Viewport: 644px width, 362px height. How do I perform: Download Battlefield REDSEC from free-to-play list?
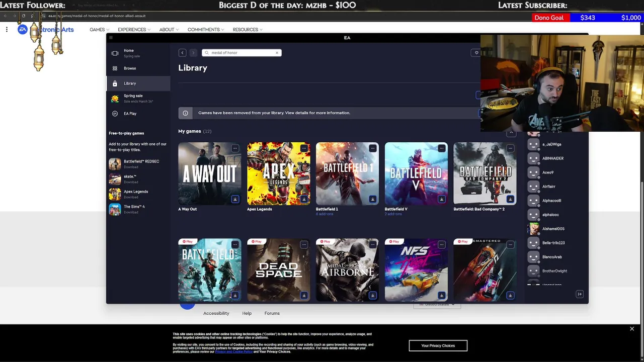[x=131, y=167]
